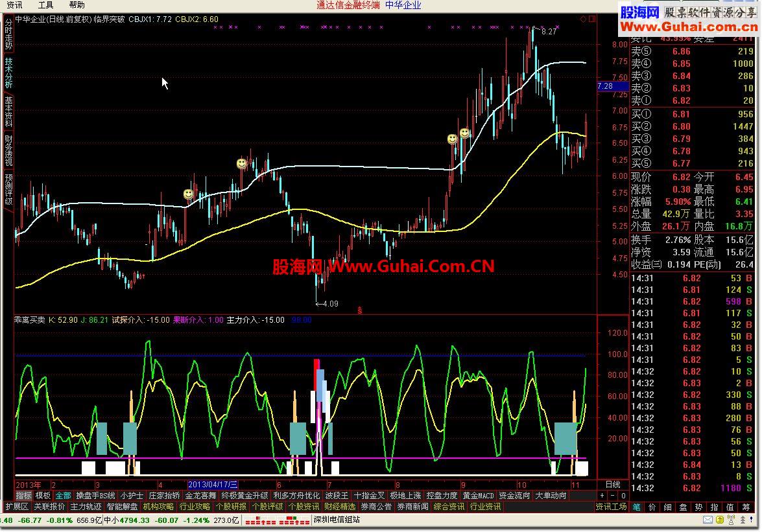
Task: Open the 个股评级 tab
Action: pos(268,507)
